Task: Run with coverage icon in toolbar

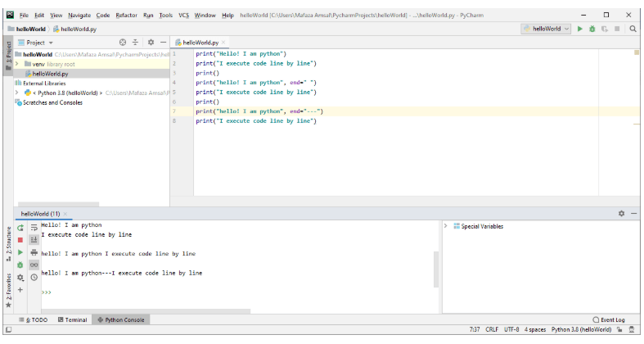Action: pos(605,29)
